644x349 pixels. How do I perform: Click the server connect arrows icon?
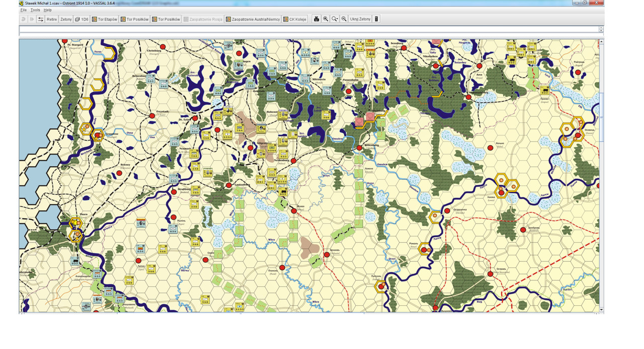pyautogui.click(x=40, y=19)
